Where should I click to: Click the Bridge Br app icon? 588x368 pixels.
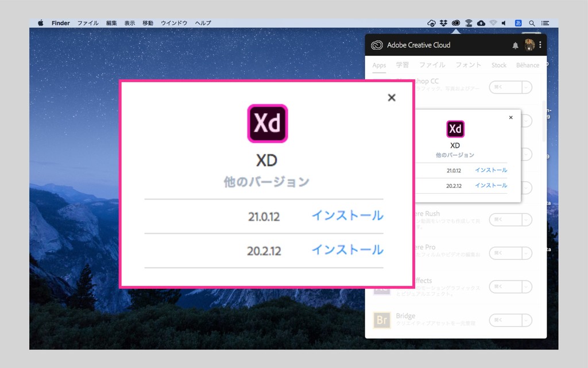coord(382,320)
